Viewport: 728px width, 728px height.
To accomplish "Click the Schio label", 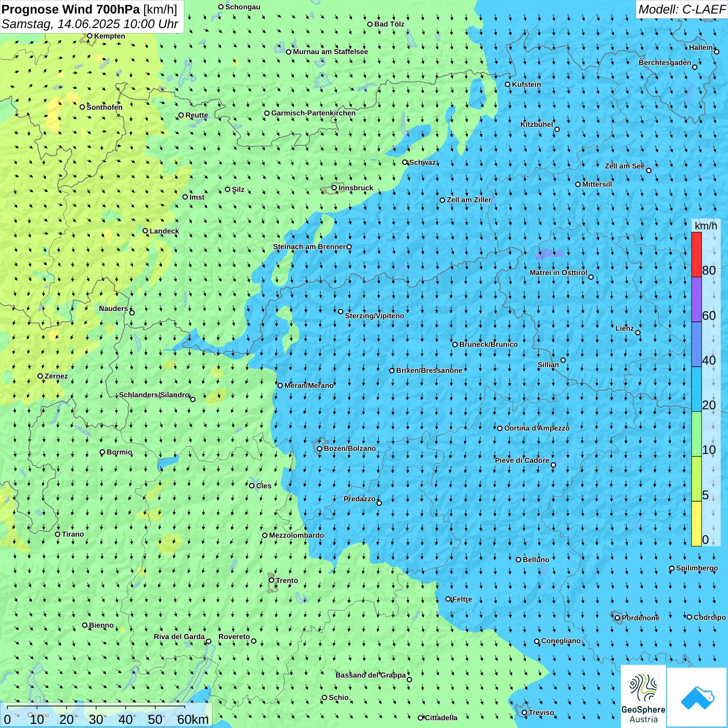I will click(x=339, y=697).
